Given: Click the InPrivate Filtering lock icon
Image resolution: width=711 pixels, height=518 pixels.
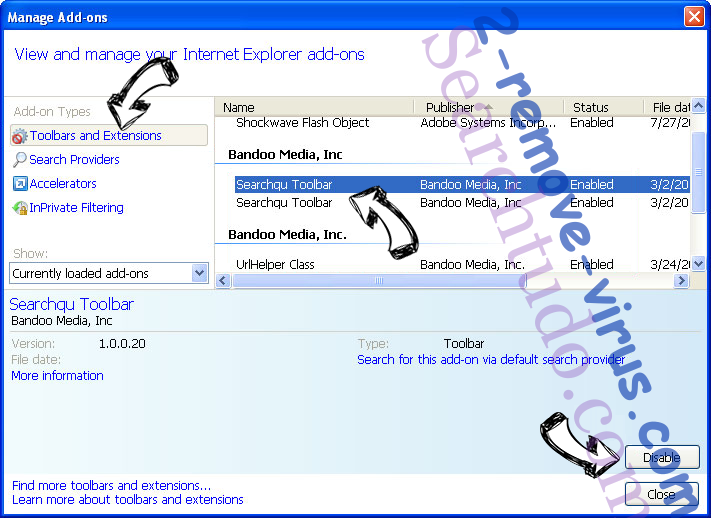Looking at the screenshot, I should coord(20,208).
